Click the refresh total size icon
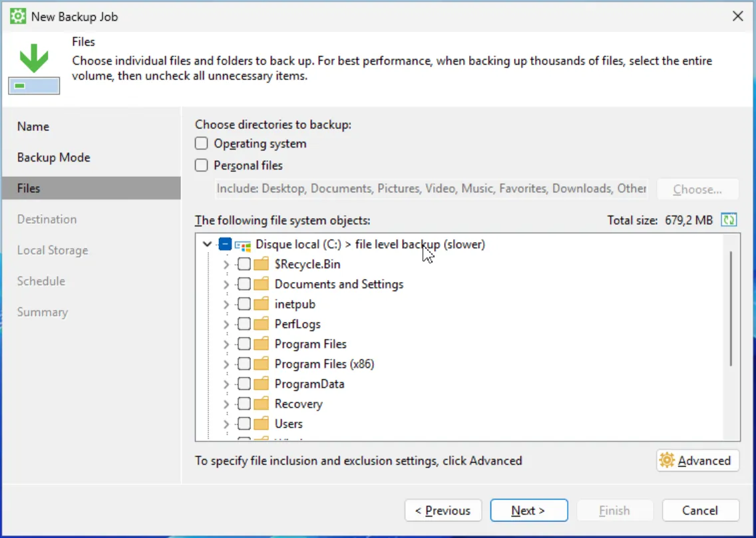Screen dimensions: 756x538 point(729,220)
